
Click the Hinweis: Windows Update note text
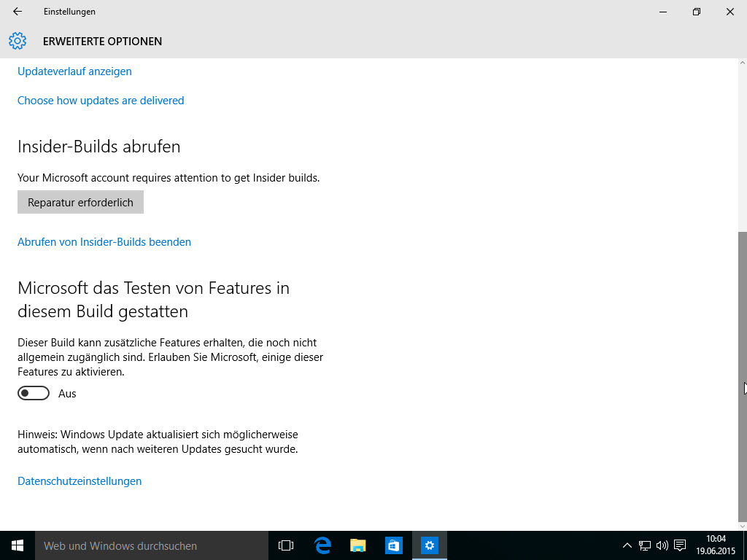click(158, 442)
